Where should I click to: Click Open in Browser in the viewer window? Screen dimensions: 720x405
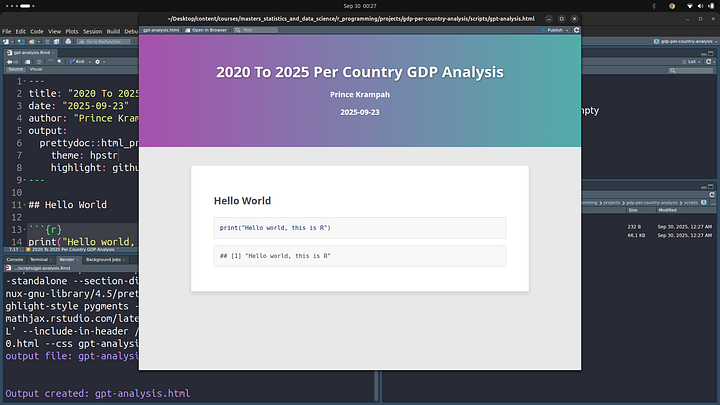coord(206,30)
